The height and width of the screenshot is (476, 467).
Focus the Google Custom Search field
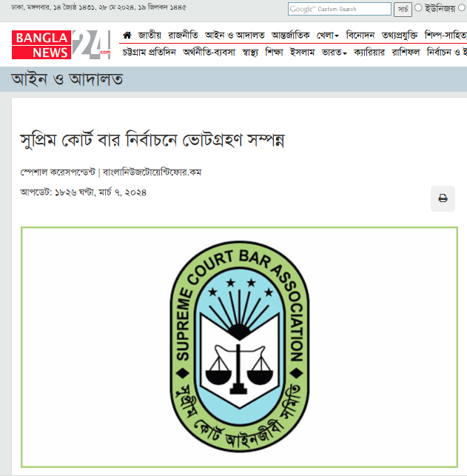click(x=339, y=9)
